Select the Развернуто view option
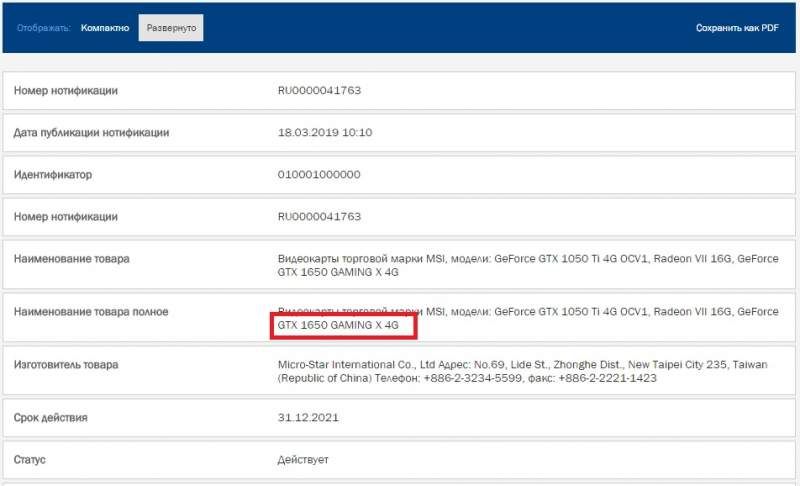 pyautogui.click(x=171, y=28)
